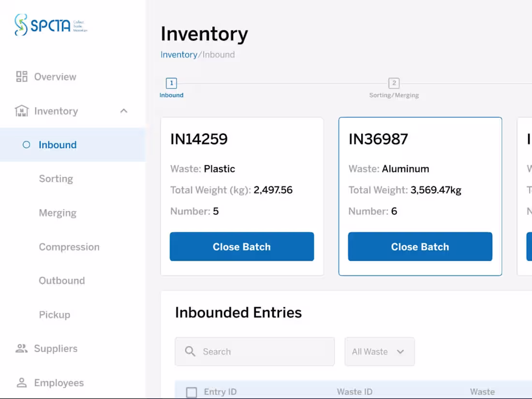
Task: Open the Employees section
Action: tap(59, 383)
